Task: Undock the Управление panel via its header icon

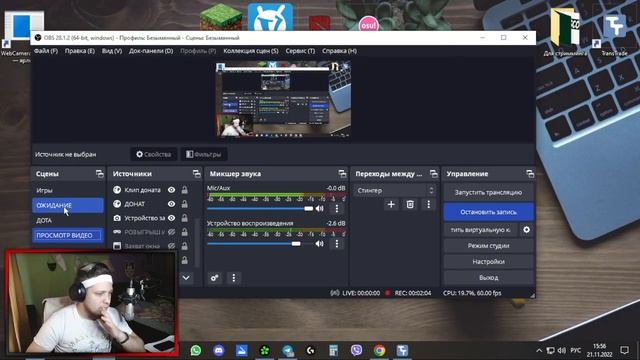Action: coord(530,174)
